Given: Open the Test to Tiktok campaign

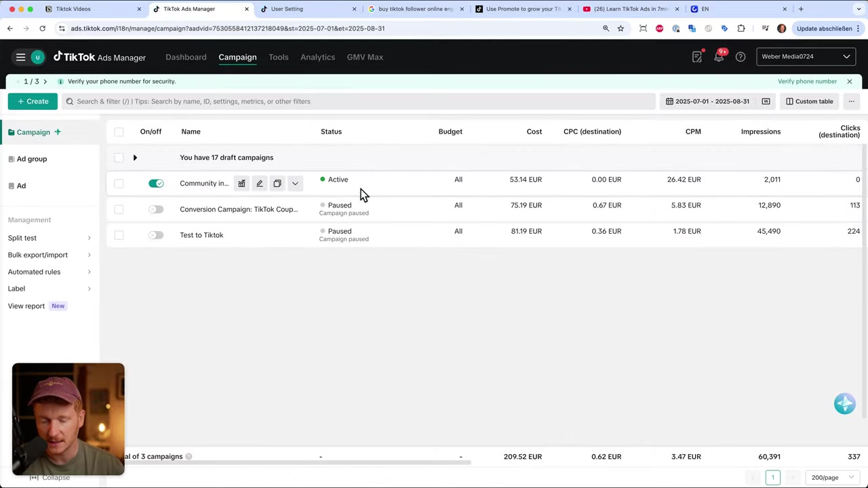Looking at the screenshot, I should coord(201,235).
